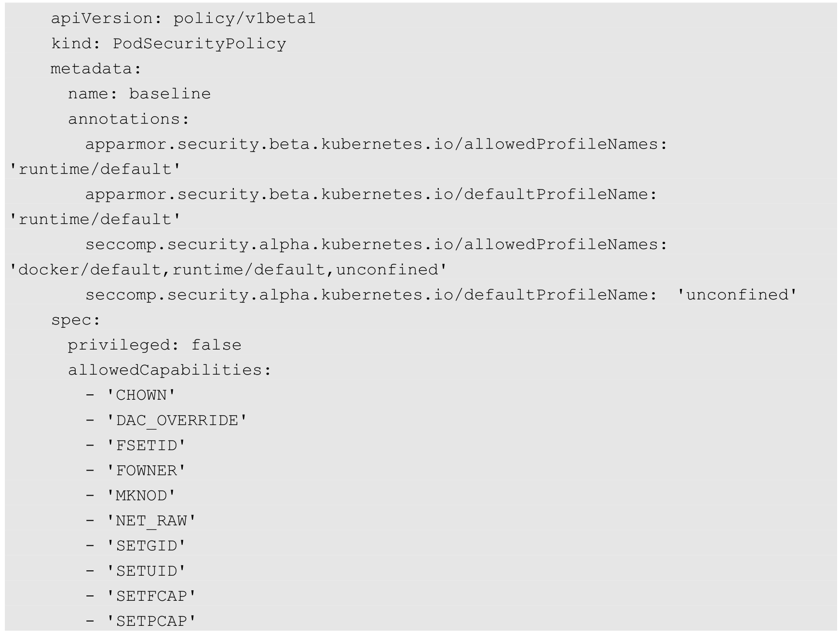This screenshot has height=635, width=840.
Task: Click the 'name: baseline' line
Action: point(139,94)
